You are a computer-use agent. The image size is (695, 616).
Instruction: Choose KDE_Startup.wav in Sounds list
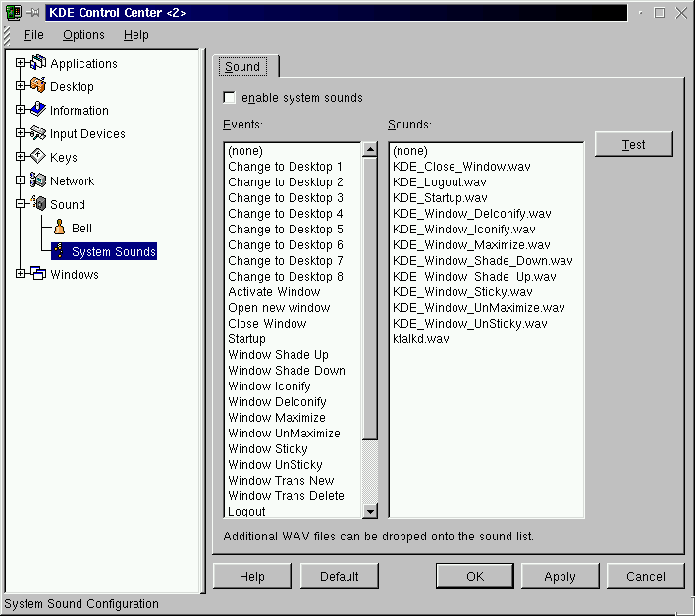pos(438,198)
